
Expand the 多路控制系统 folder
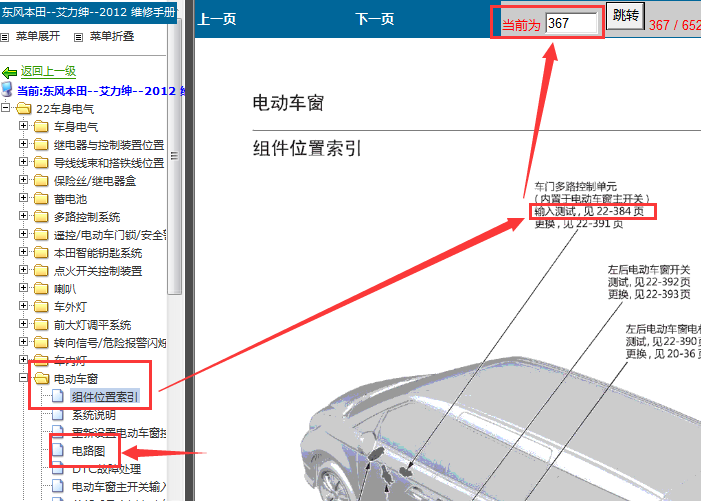pyautogui.click(x=23, y=215)
